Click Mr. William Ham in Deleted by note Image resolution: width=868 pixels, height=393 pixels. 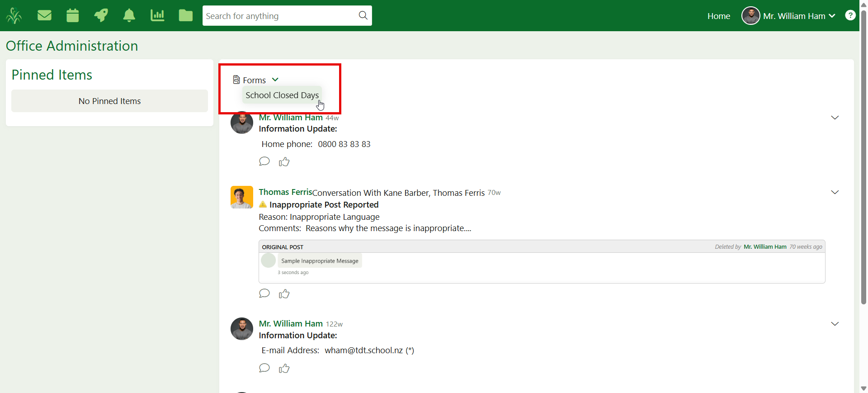(765, 247)
